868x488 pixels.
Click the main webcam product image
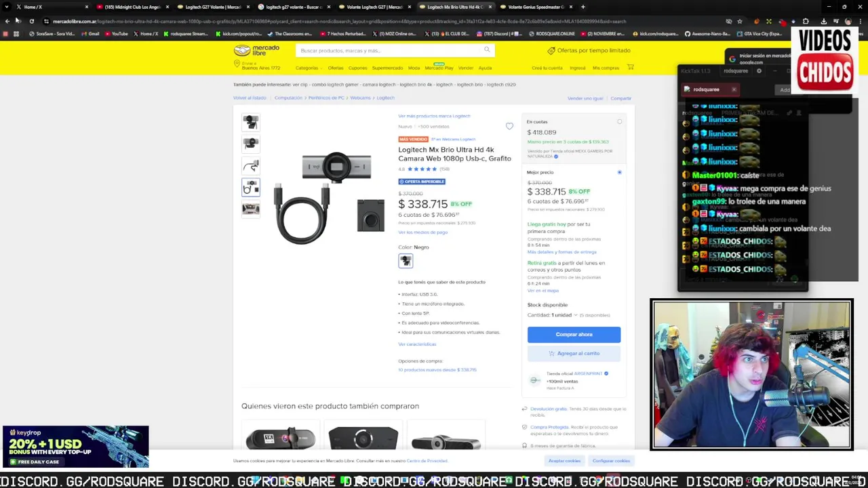(329, 197)
